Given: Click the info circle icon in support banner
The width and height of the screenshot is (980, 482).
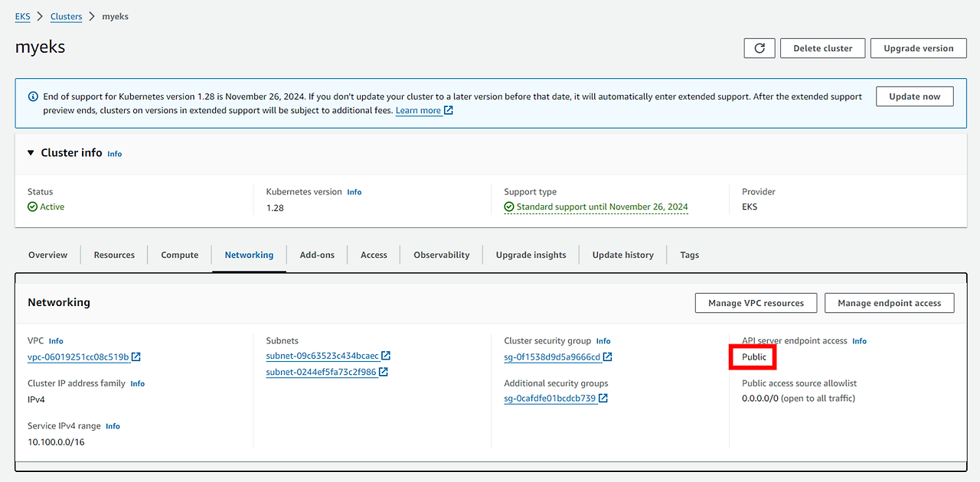Looking at the screenshot, I should pyautogui.click(x=33, y=97).
